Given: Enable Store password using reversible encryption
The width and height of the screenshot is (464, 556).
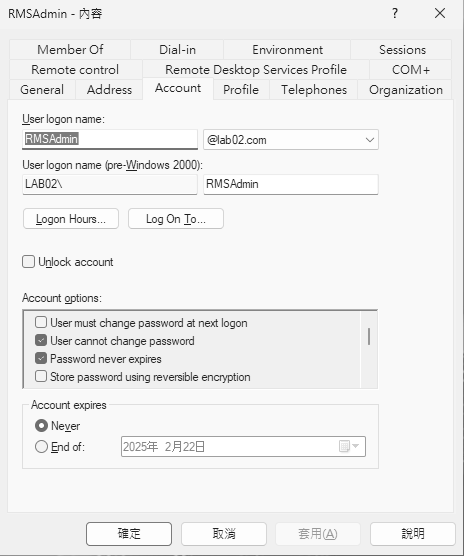Looking at the screenshot, I should pyautogui.click(x=41, y=376).
